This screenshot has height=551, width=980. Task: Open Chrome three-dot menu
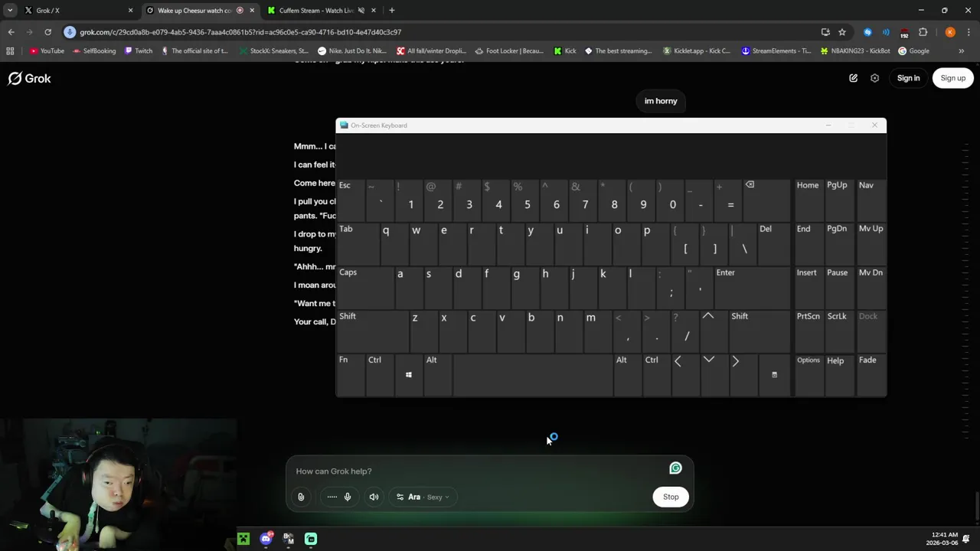tap(969, 32)
